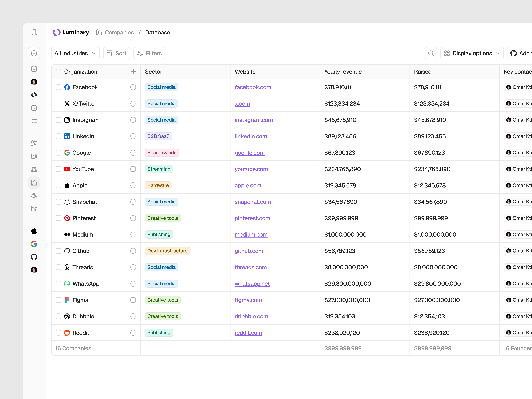This screenshot has height=399, width=532.
Task: Open the Sort menu
Action: click(116, 53)
